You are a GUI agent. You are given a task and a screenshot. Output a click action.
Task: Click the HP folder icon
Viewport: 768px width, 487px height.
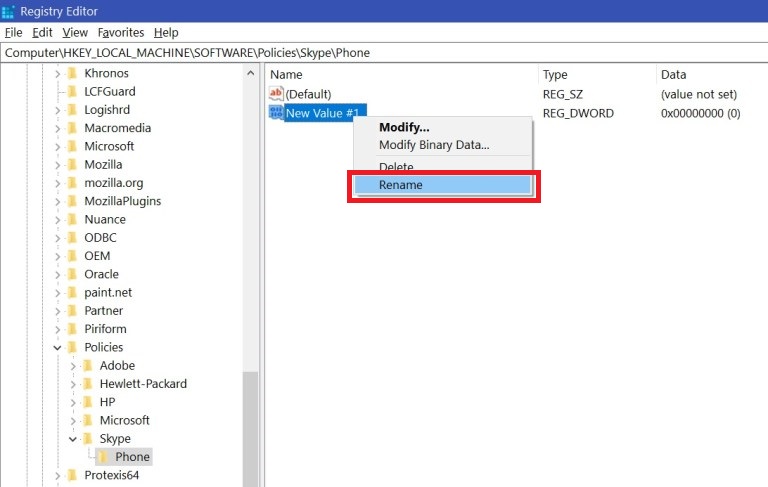pyautogui.click(x=88, y=402)
